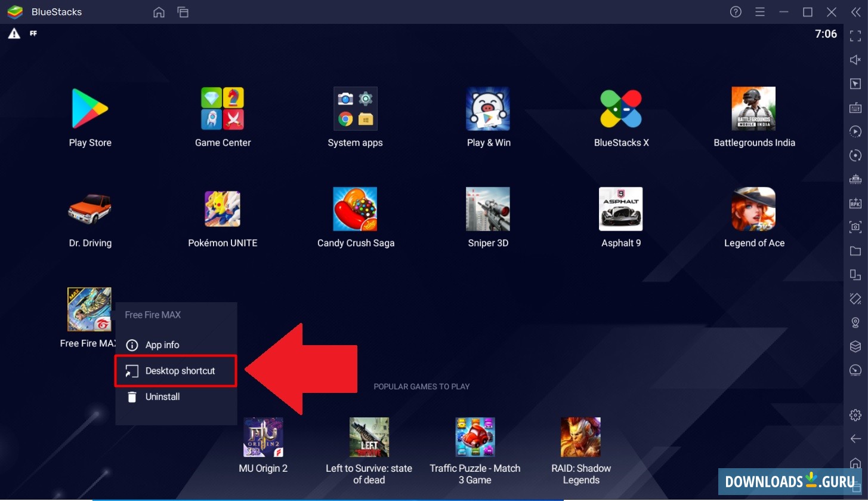Click the Free Fire MAX menu header

(153, 315)
